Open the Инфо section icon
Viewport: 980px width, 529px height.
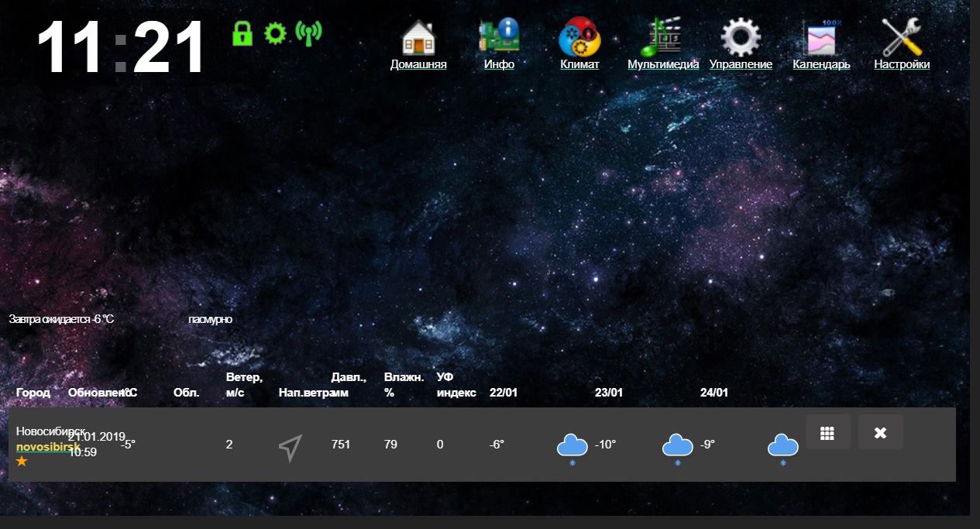[x=499, y=36]
